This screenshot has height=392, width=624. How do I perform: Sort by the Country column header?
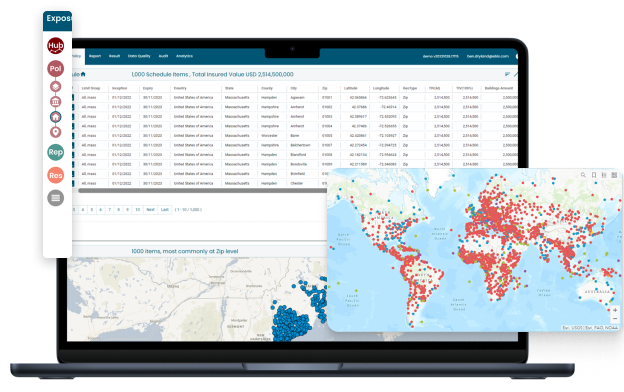[180, 88]
